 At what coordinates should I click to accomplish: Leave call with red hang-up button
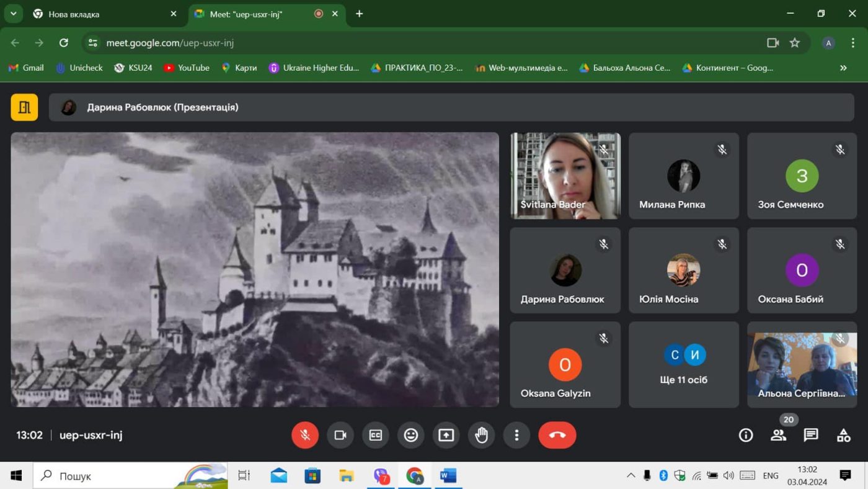pos(557,435)
